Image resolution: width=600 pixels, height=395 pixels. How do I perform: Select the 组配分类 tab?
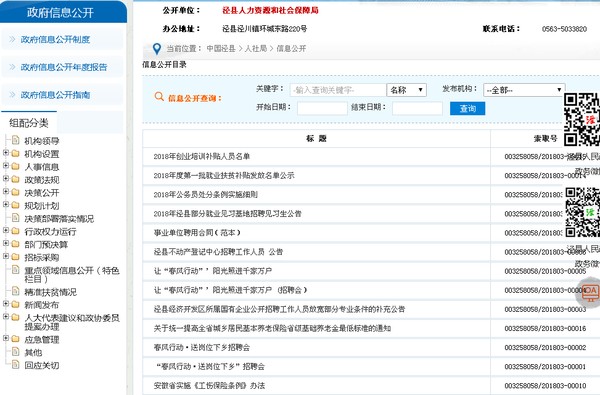[x=29, y=123]
